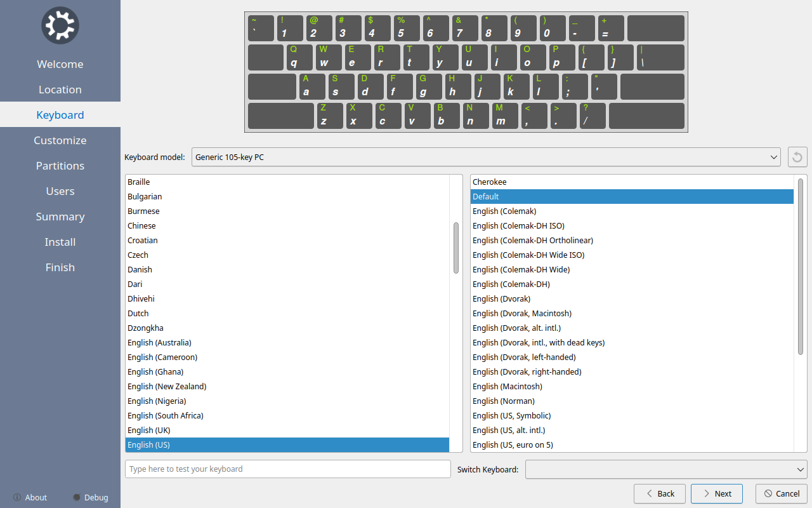The height and width of the screenshot is (508, 812).
Task: Select English (Norman) variant
Action: (x=632, y=401)
